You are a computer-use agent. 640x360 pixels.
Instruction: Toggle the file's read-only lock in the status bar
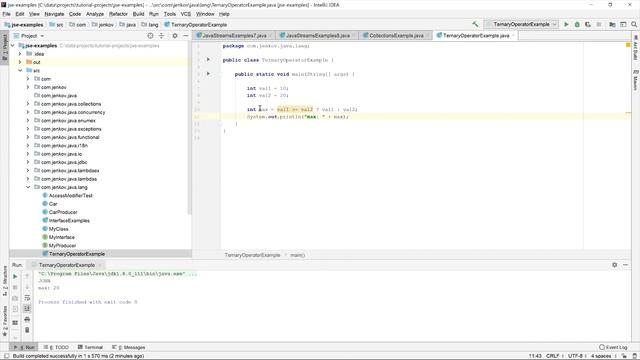624,356
